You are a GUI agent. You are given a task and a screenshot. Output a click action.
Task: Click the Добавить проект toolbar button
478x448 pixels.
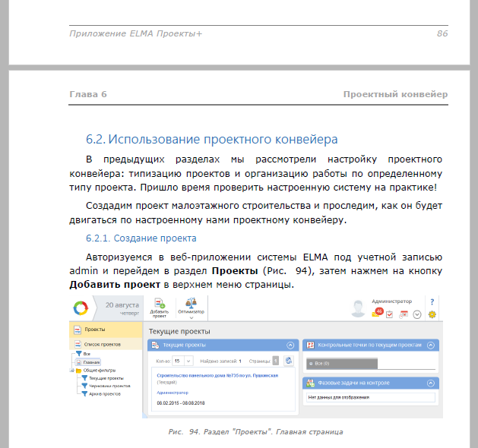159,308
